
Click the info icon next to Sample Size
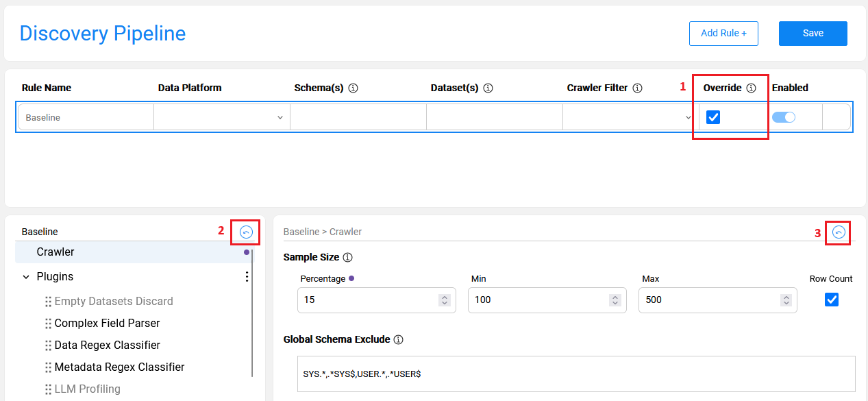coord(347,258)
